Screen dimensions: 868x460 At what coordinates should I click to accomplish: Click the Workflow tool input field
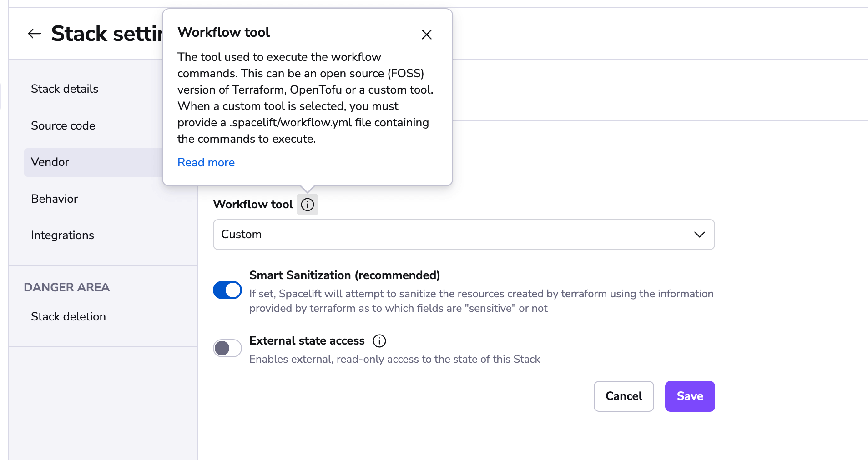click(464, 235)
